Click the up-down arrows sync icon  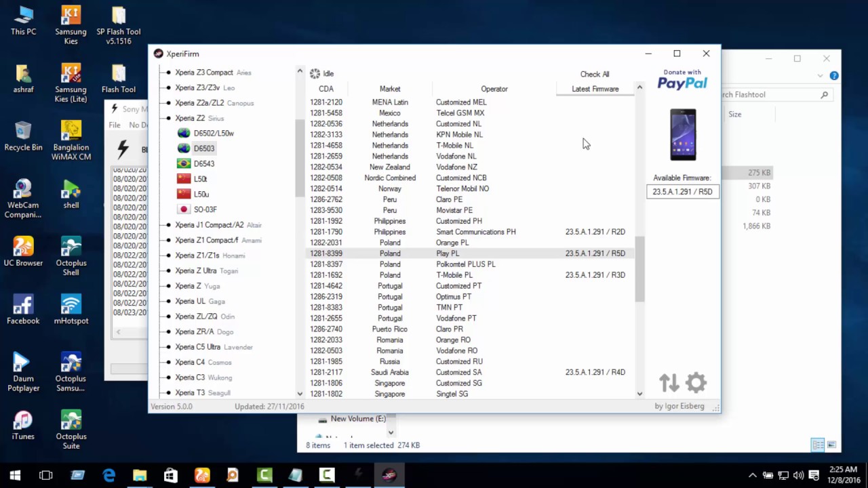tap(669, 383)
